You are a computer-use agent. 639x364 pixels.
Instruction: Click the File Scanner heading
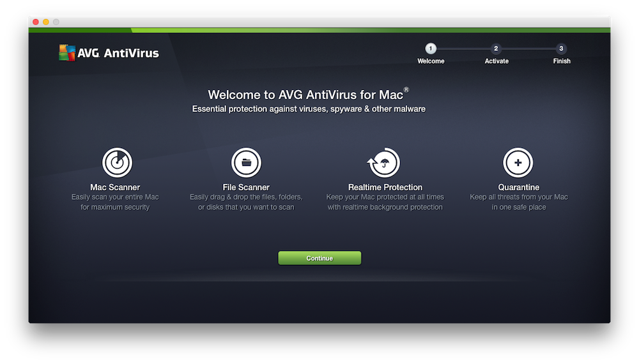(246, 187)
